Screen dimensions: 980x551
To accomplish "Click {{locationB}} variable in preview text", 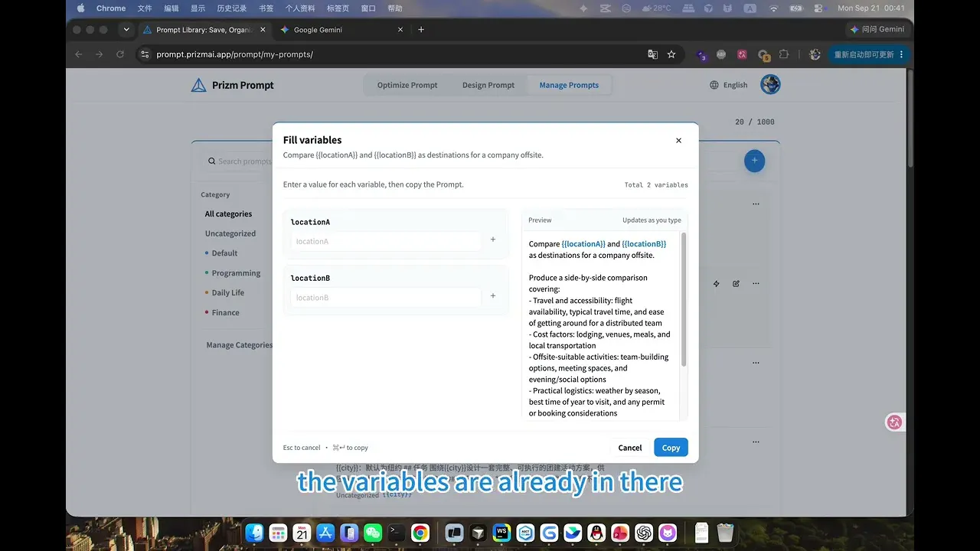I will click(644, 244).
